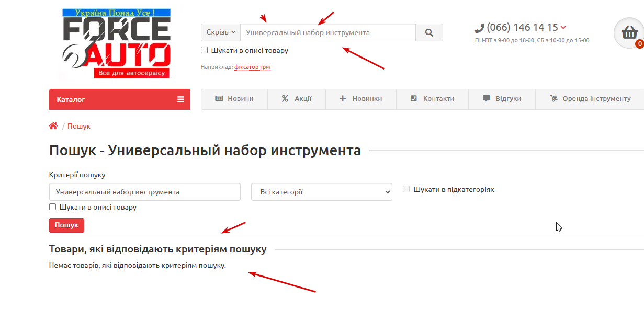Screen dimensions: 644x310
Task: Open Контакти menu item
Action: 432,99
